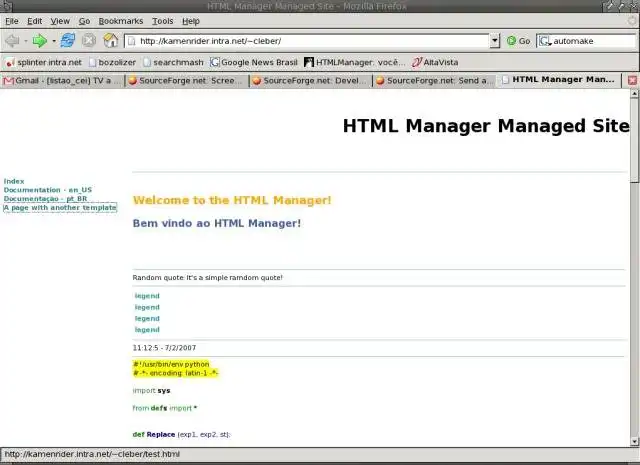640x465 pixels.
Task: Go to the Home page icon
Action: pyautogui.click(x=111, y=41)
